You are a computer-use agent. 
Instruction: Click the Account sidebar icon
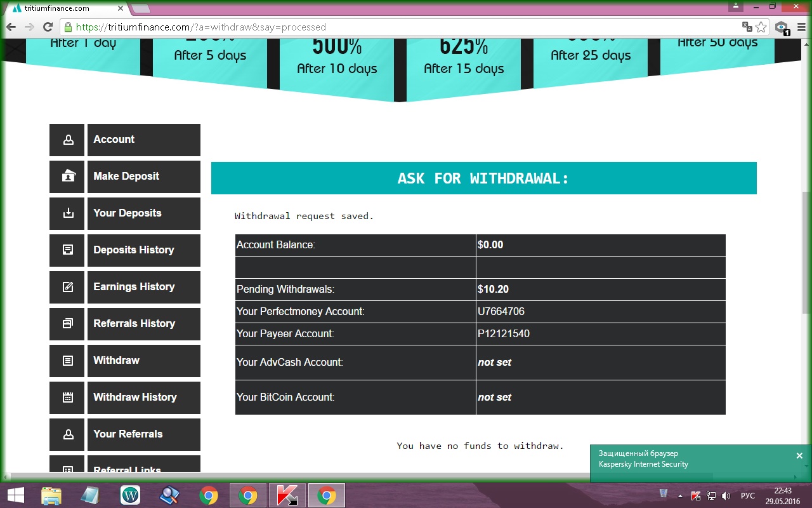pos(67,140)
